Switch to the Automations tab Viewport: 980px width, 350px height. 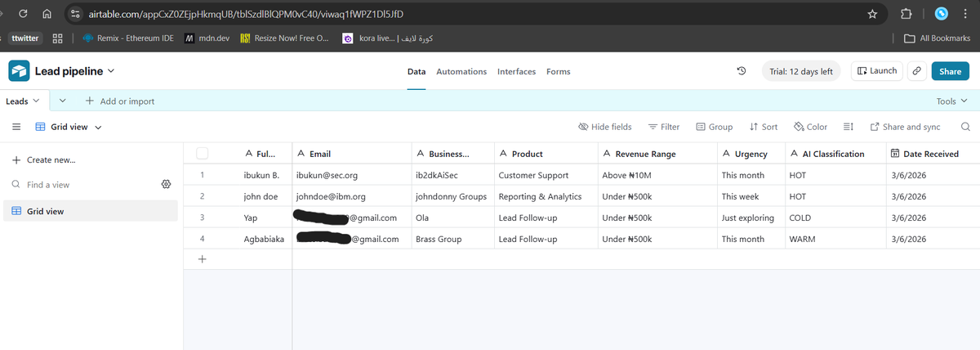tap(461, 71)
